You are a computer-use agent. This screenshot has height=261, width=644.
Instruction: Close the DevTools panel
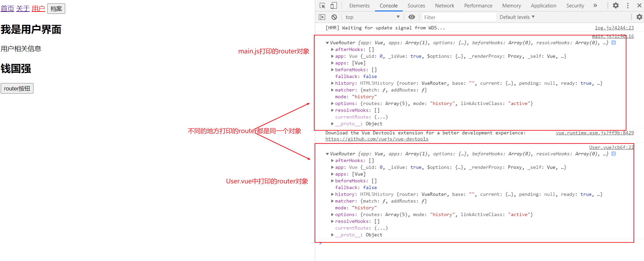point(639,6)
